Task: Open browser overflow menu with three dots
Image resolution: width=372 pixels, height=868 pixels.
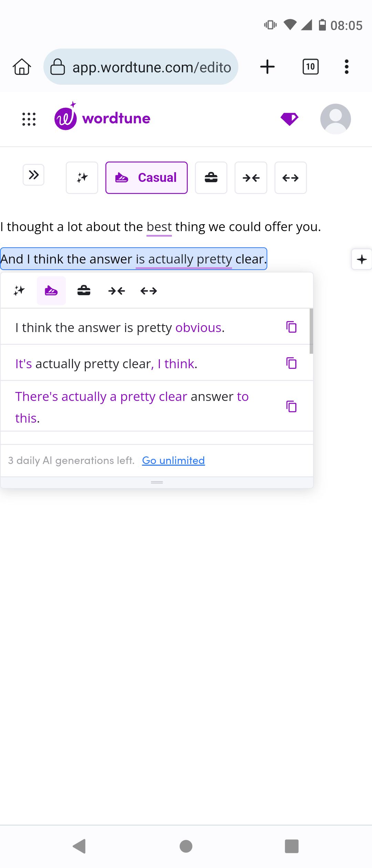Action: click(347, 67)
